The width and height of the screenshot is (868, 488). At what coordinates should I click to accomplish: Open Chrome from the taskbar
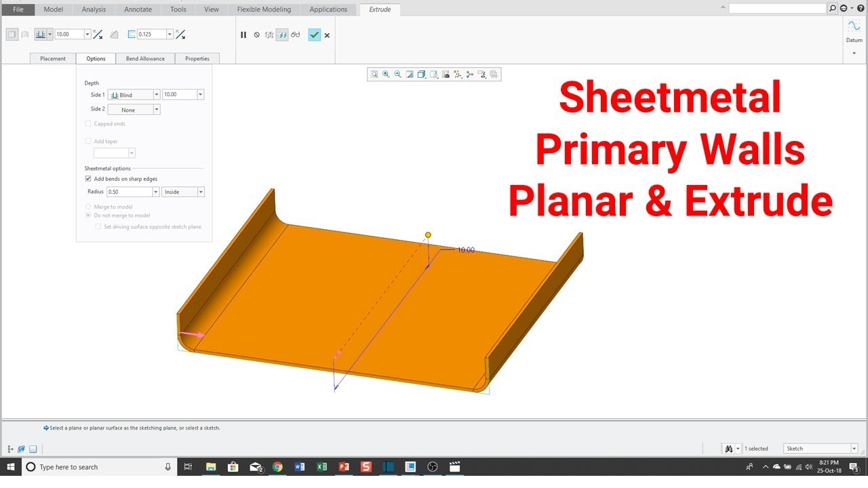click(x=277, y=467)
